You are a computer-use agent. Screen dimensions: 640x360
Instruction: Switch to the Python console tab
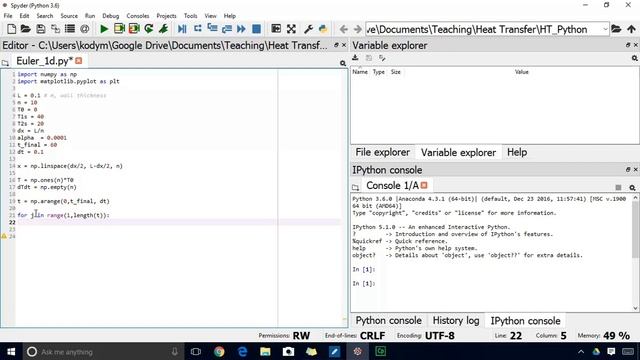389,321
